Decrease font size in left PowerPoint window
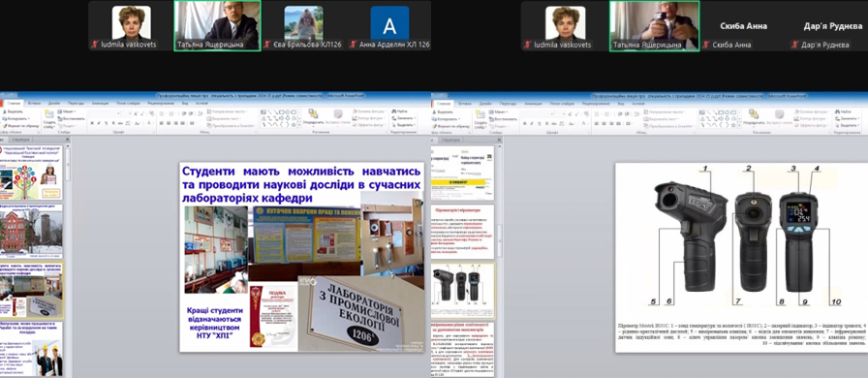 142,113
